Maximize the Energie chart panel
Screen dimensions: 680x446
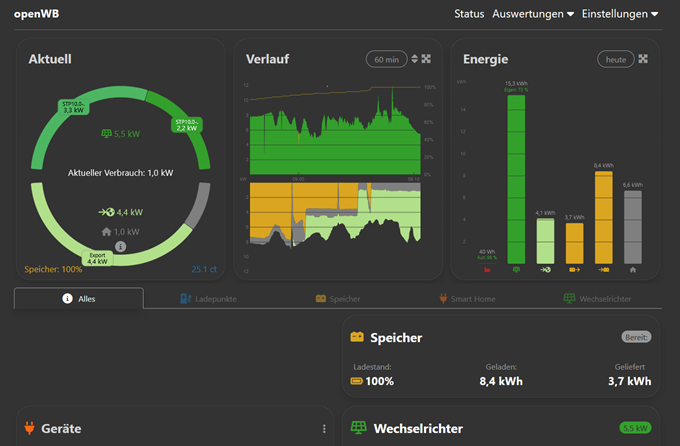[x=643, y=59]
